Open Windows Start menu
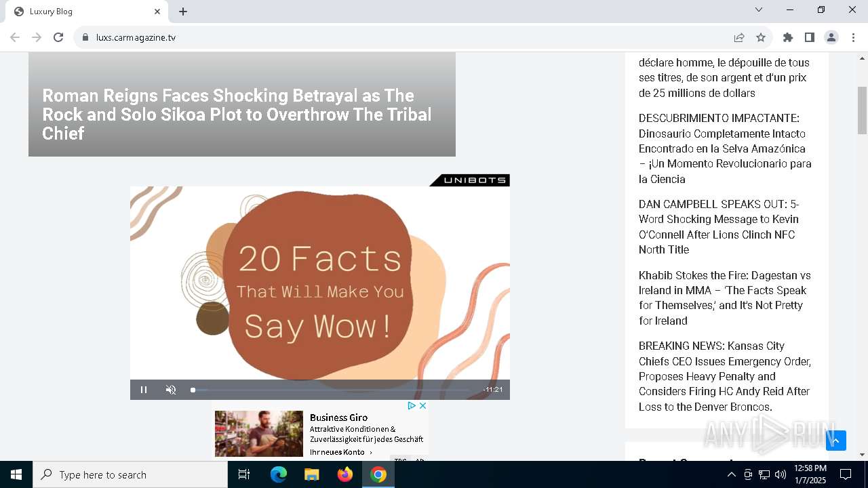 point(16,474)
